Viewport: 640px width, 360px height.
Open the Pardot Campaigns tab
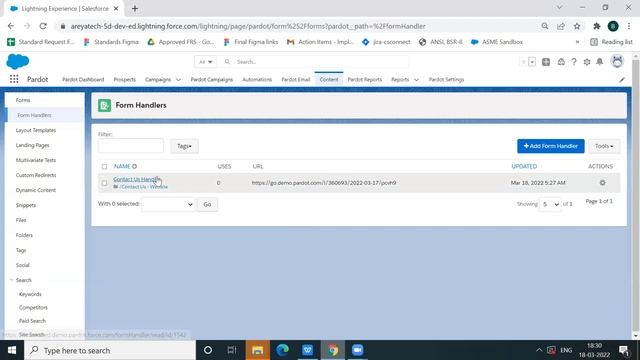click(x=212, y=80)
